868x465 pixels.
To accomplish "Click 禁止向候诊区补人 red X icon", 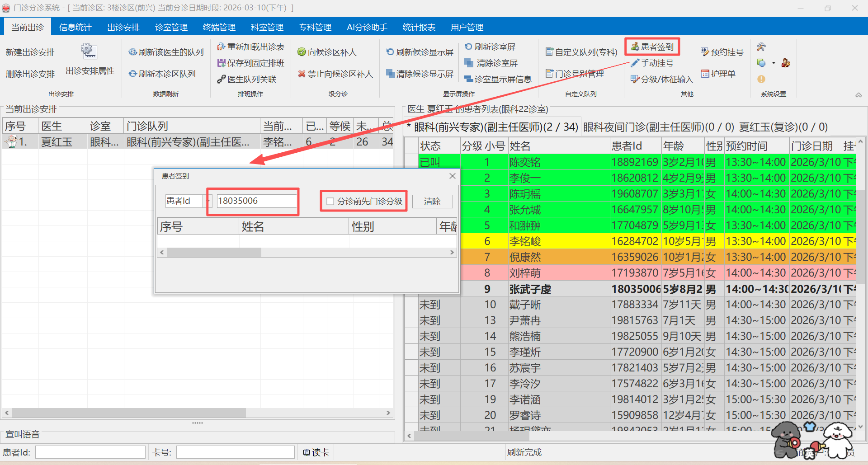I will click(x=302, y=74).
